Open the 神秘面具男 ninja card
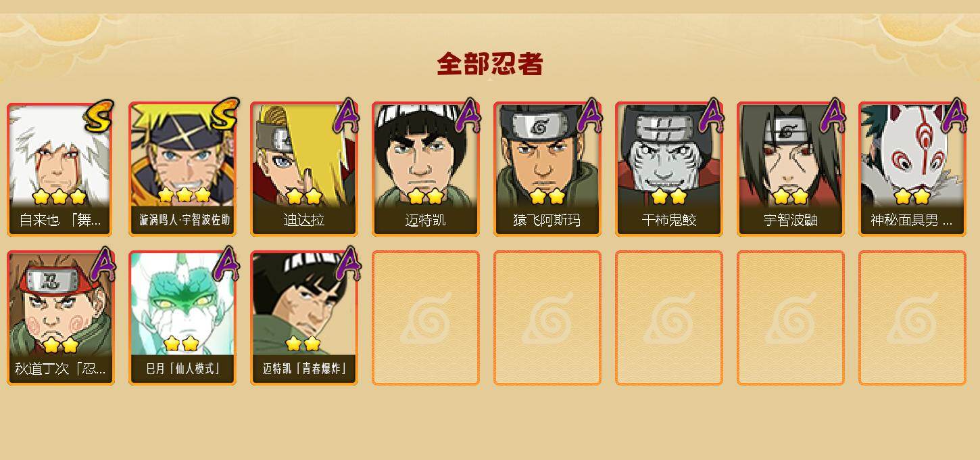980x460 pixels. click(x=912, y=169)
